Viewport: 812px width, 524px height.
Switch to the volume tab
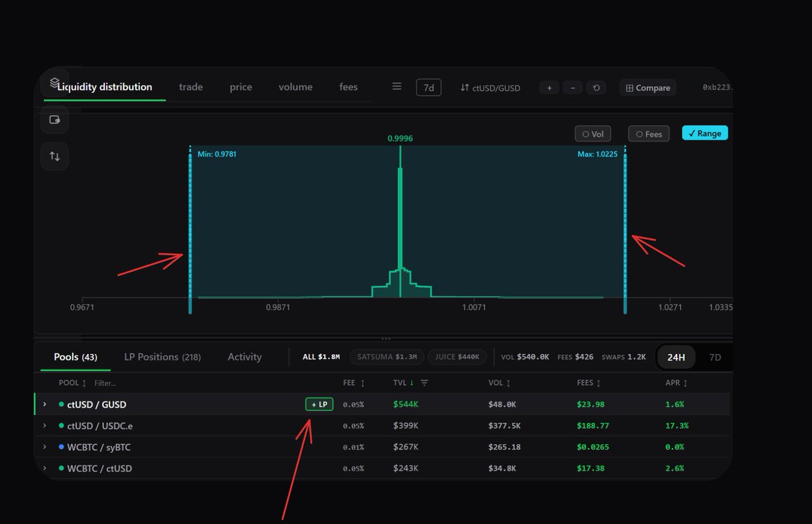[296, 87]
